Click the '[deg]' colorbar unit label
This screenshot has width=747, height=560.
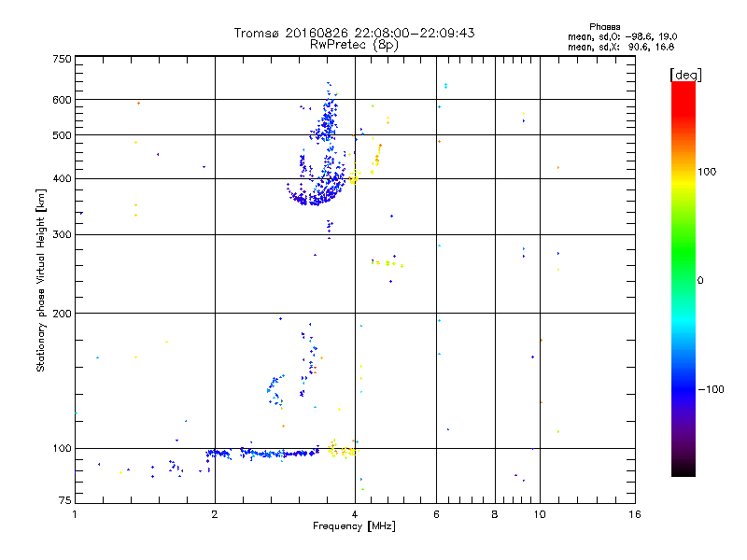pyautogui.click(x=685, y=75)
